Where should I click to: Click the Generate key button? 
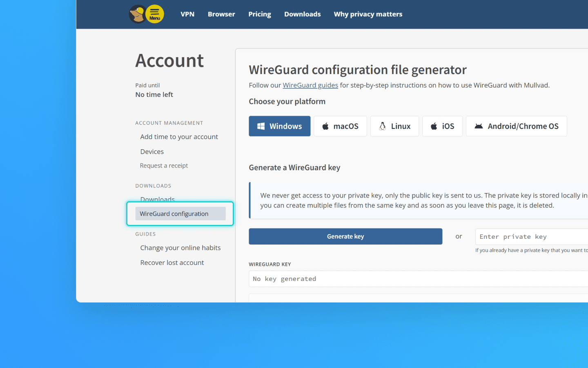345,236
